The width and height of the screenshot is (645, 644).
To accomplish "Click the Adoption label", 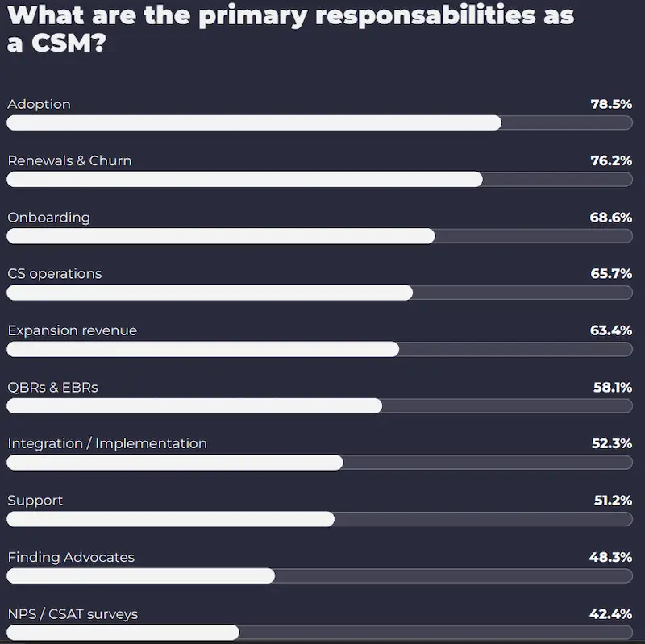I will [x=39, y=104].
